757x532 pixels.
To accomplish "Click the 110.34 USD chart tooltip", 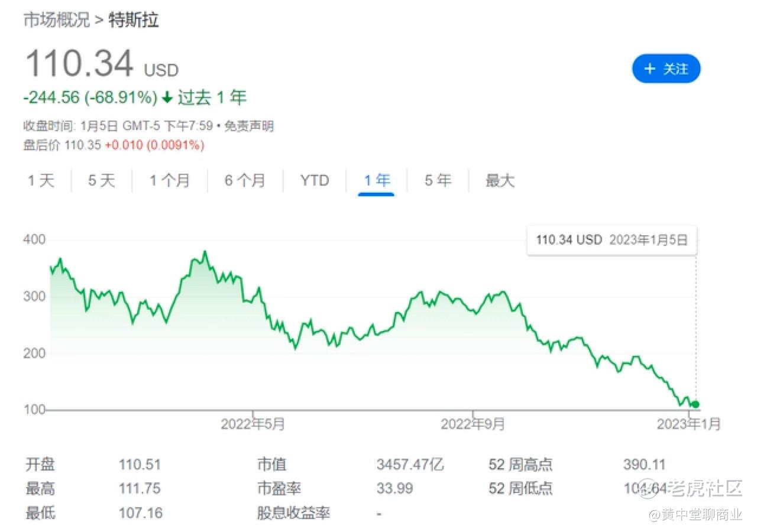I will (612, 240).
